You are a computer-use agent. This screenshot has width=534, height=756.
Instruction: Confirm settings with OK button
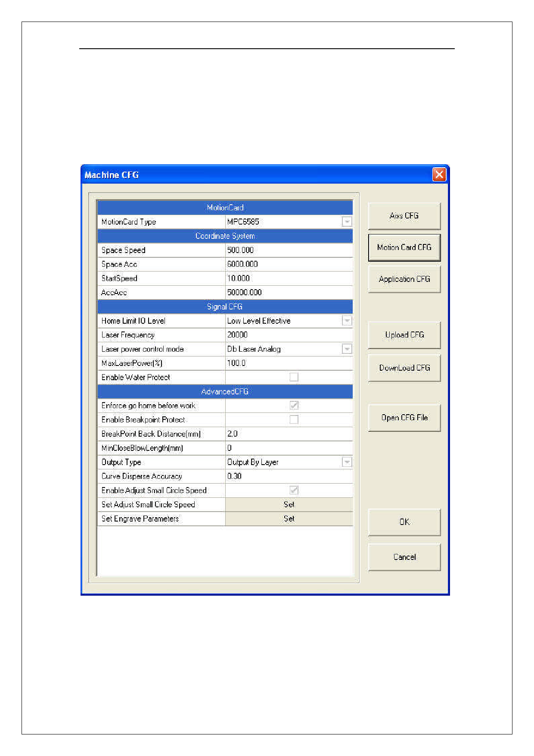(x=404, y=522)
